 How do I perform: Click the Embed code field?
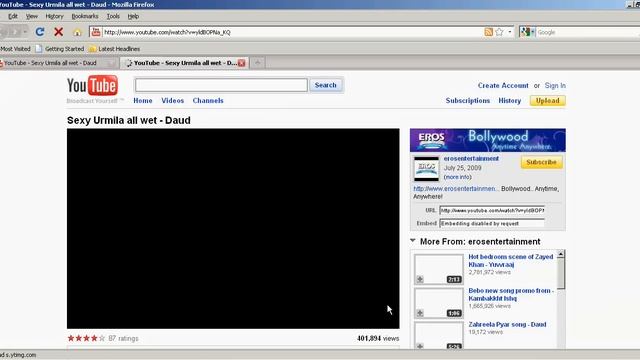pos(492,223)
